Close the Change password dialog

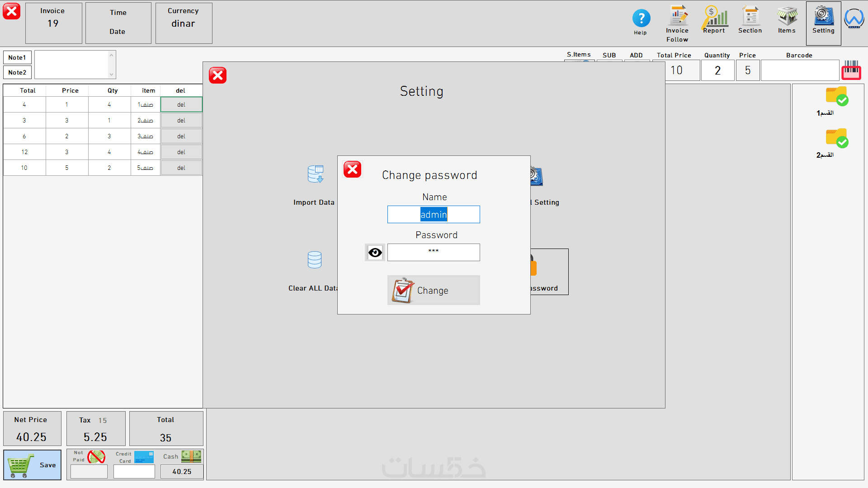click(x=352, y=170)
